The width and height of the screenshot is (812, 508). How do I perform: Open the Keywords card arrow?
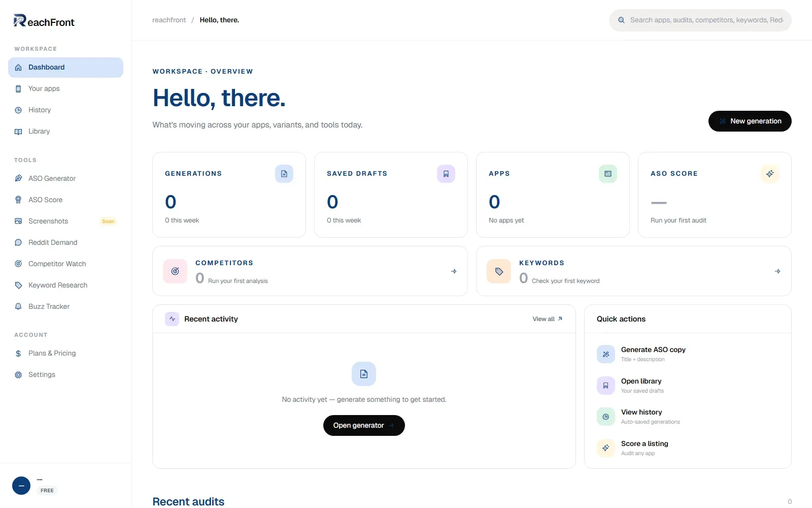[x=777, y=271]
